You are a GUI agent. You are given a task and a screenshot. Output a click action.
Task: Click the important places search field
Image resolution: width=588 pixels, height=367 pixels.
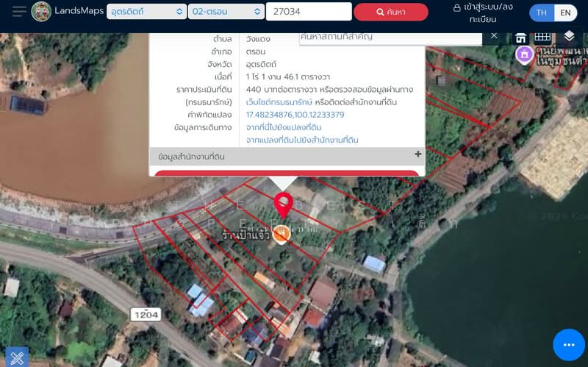click(x=390, y=38)
